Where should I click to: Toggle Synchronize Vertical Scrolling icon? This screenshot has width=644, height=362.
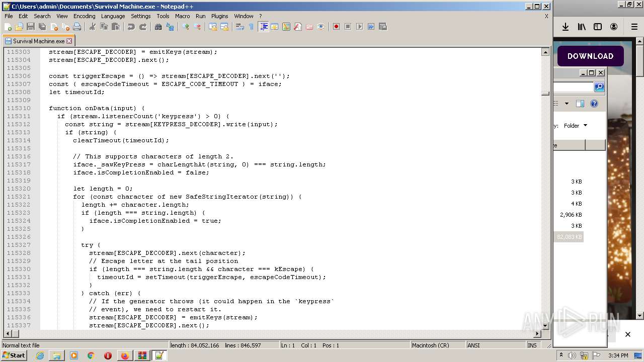[x=213, y=27]
